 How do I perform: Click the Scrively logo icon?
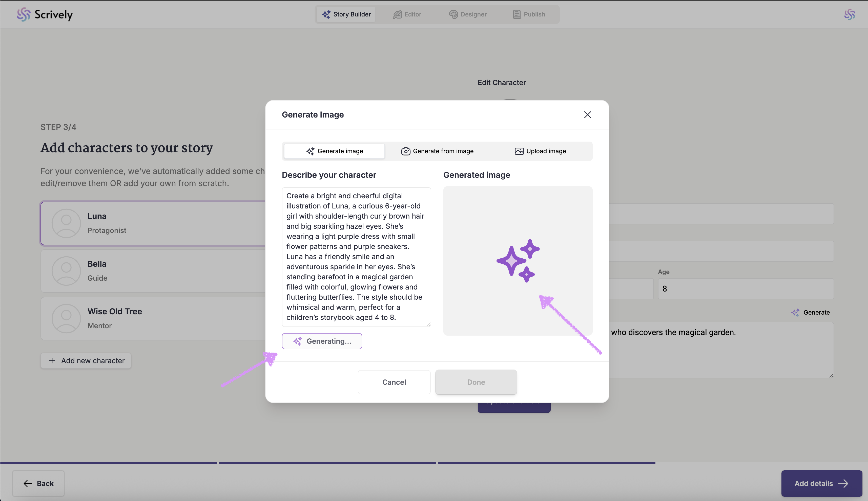[x=23, y=14]
